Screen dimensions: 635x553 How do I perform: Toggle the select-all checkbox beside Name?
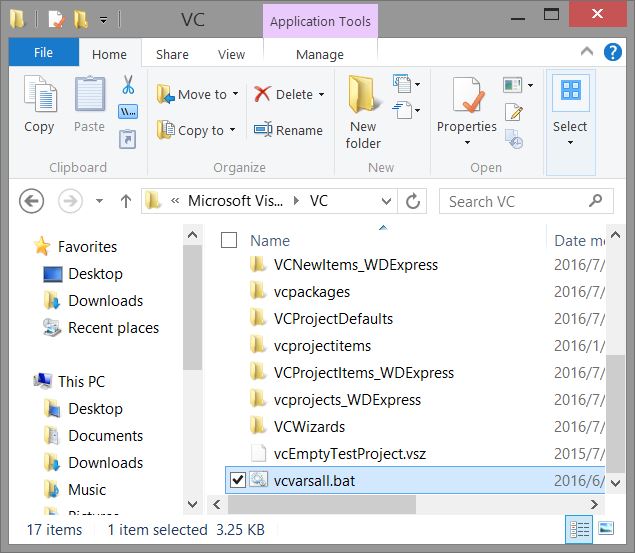coord(229,240)
